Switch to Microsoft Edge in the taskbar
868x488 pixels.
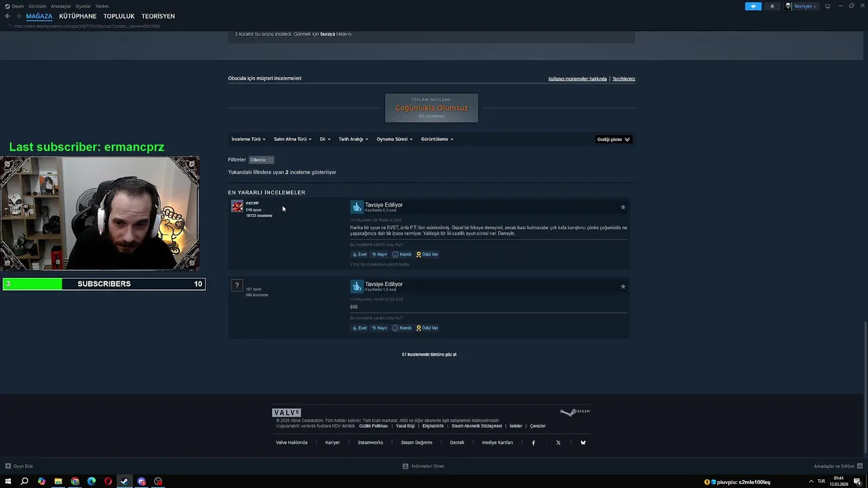tap(92, 481)
